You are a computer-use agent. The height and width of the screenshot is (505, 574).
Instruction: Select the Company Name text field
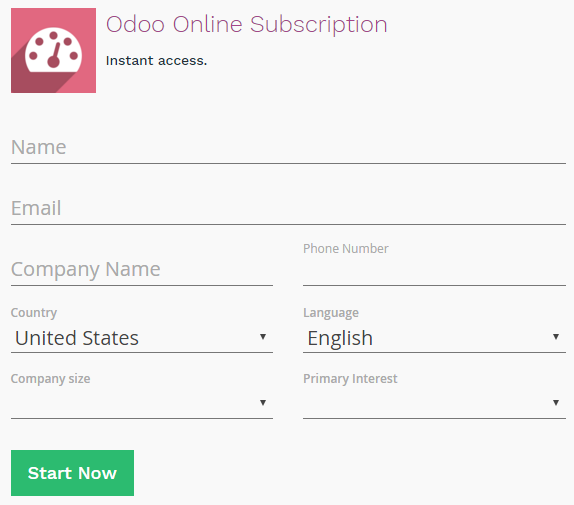tap(142, 270)
